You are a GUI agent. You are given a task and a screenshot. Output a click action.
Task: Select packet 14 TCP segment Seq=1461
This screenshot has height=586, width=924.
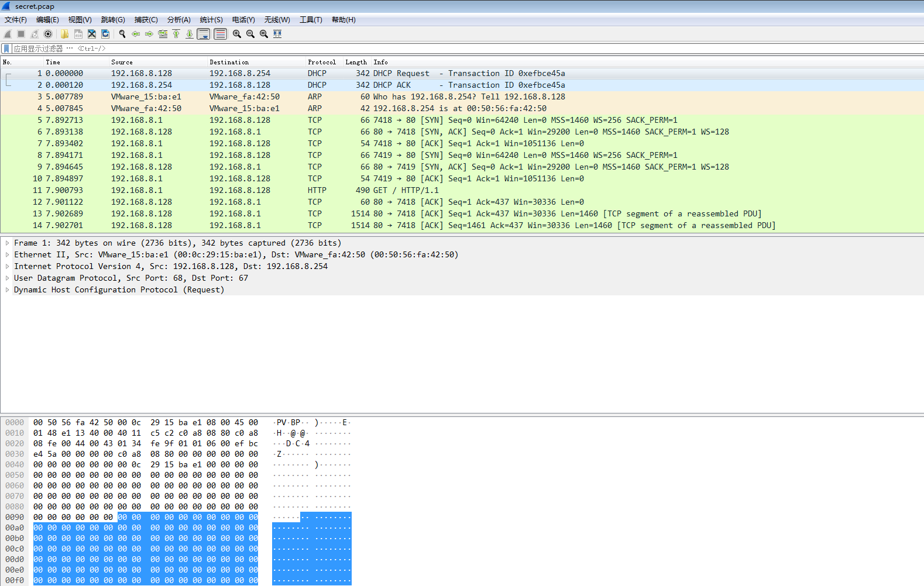462,225
